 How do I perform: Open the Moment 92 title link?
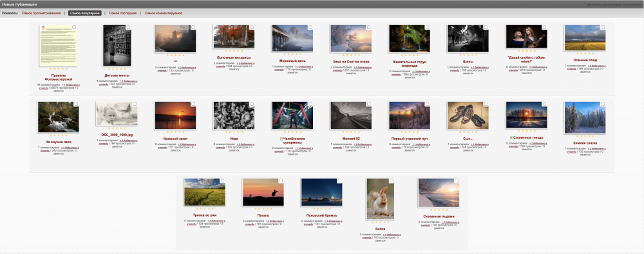click(x=351, y=139)
